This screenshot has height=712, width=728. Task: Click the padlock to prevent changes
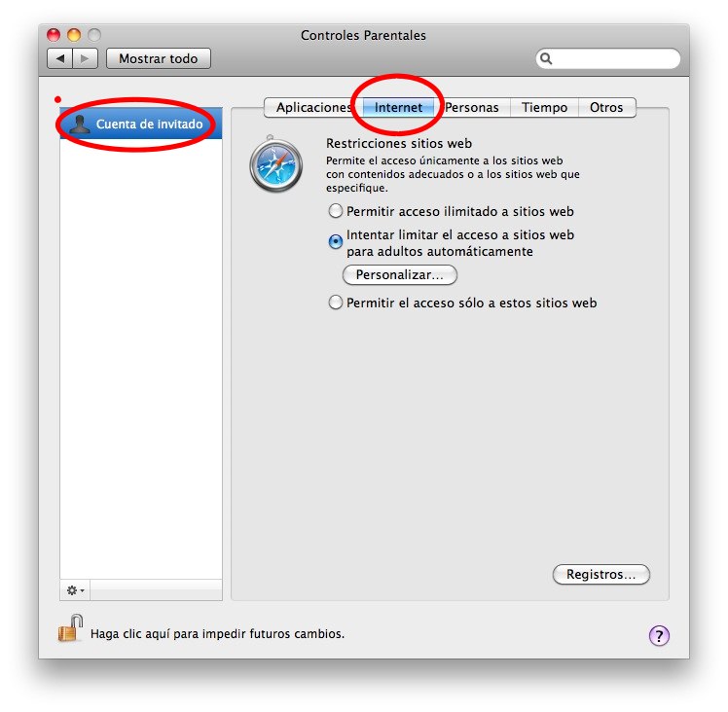70,629
